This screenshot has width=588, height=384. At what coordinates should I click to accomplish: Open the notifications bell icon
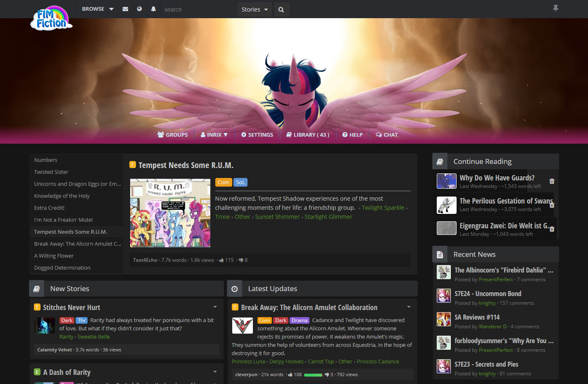(153, 9)
